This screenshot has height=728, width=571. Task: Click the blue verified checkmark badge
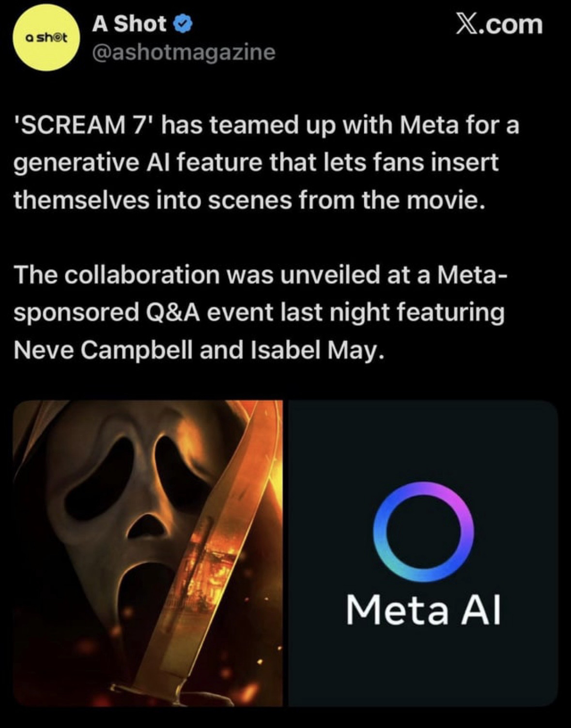coord(185,24)
